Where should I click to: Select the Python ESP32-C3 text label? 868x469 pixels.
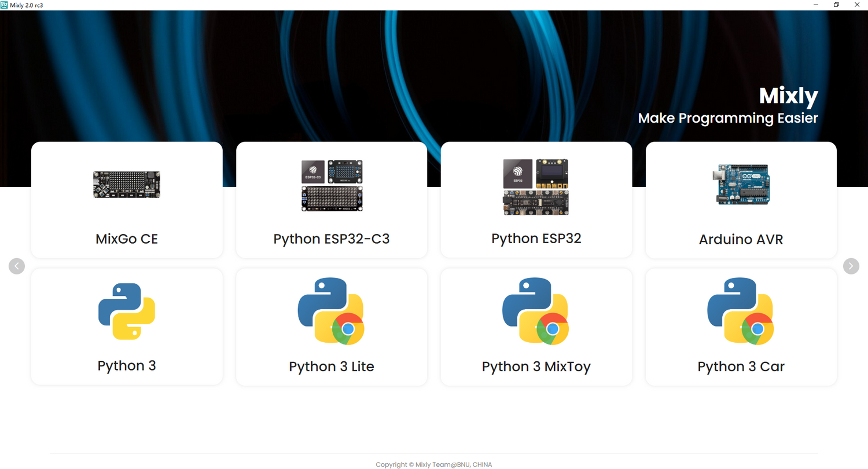click(332, 239)
